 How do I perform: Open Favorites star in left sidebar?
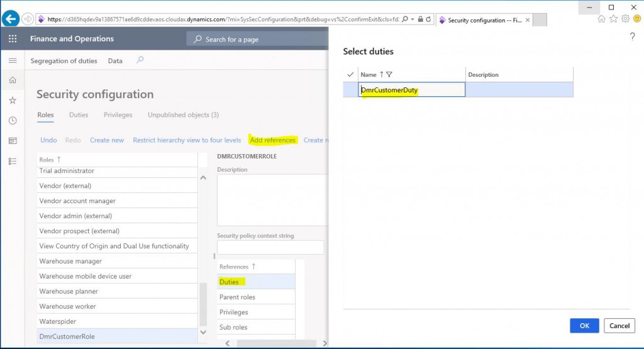pos(13,100)
